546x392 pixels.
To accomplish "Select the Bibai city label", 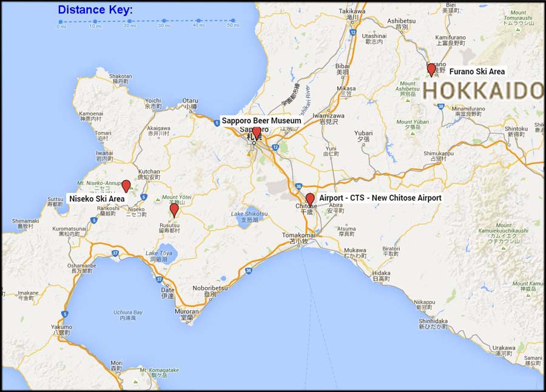I will tap(343, 69).
